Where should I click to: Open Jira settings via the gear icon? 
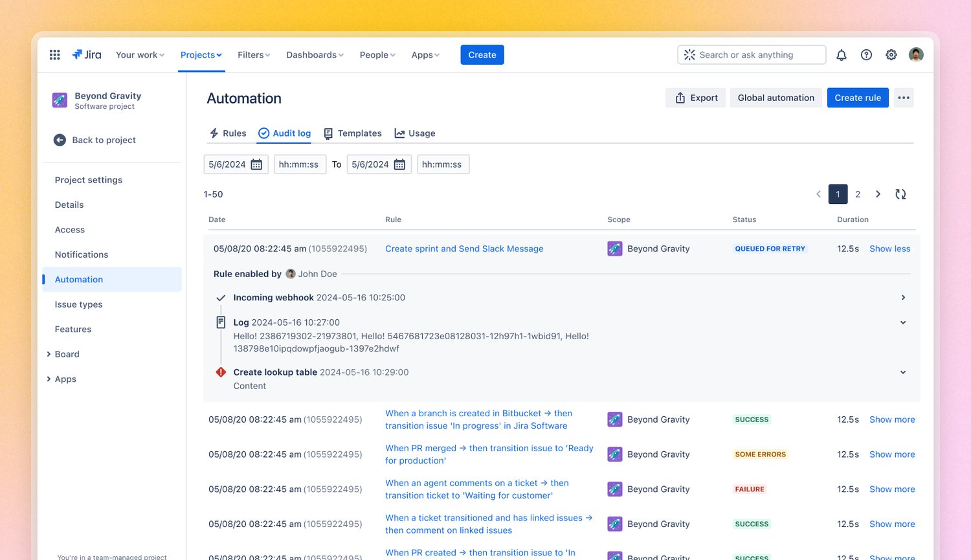[891, 54]
